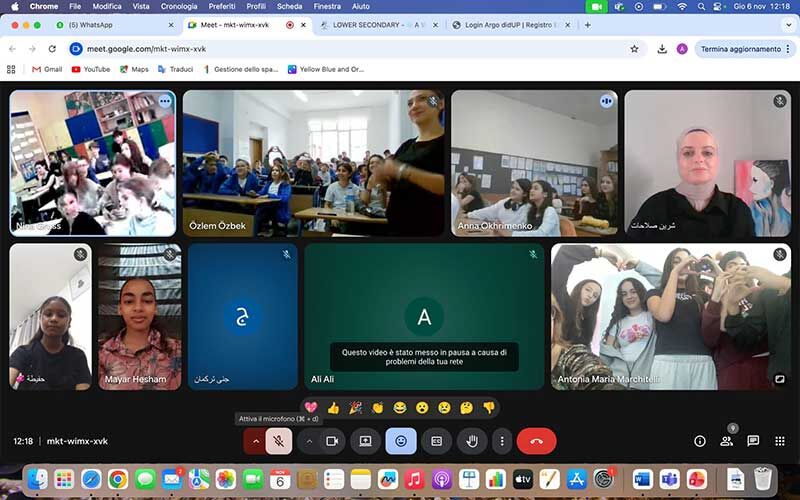Leave the call with red button
Image resolution: width=800 pixels, height=500 pixels.
click(536, 441)
